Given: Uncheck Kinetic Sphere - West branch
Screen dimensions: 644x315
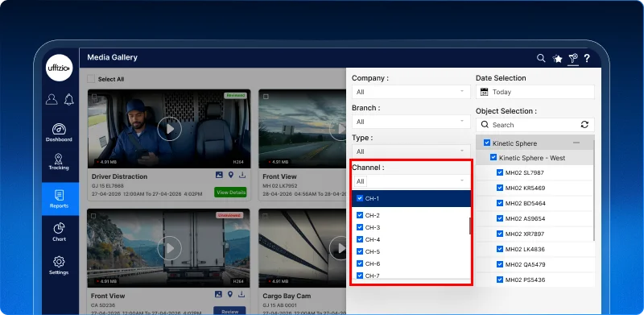Looking at the screenshot, I should (x=493, y=158).
